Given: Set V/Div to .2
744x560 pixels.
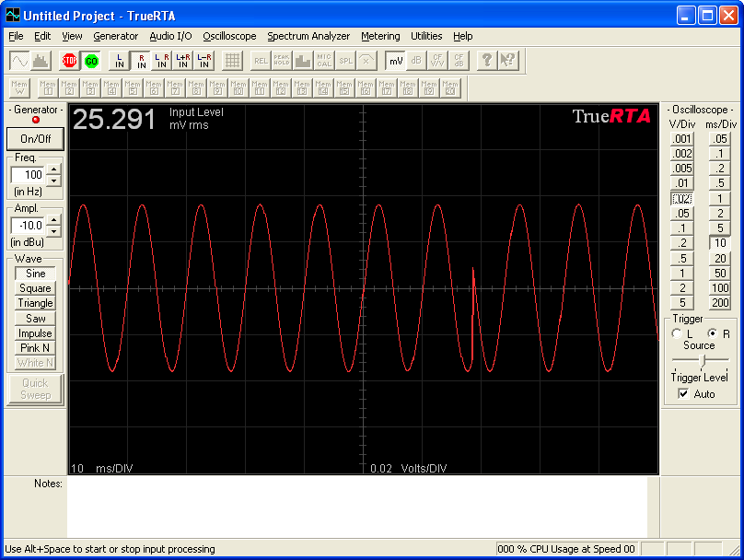Looking at the screenshot, I should 682,243.
